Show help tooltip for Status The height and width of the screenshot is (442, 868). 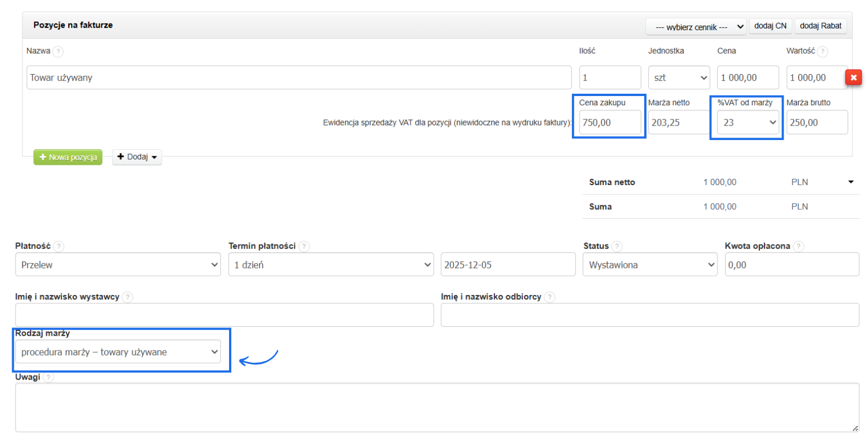click(617, 246)
